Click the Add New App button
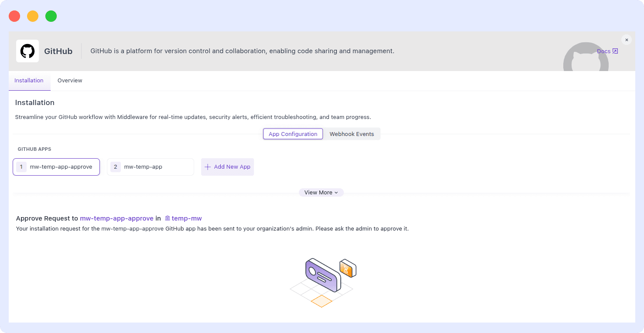 pos(227,166)
